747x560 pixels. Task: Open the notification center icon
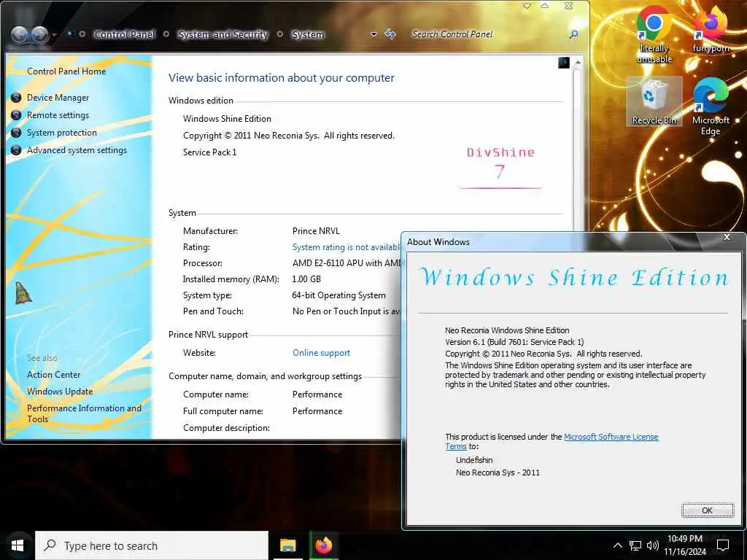tap(723, 545)
